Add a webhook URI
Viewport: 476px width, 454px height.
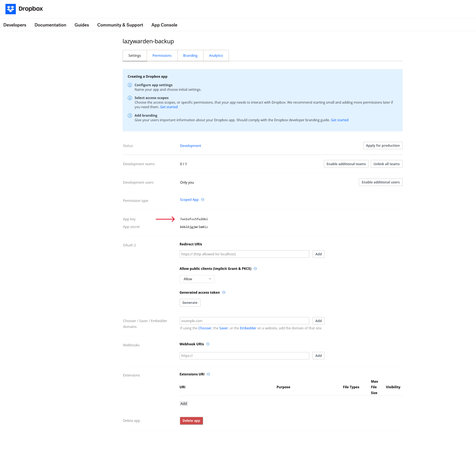tap(318, 356)
